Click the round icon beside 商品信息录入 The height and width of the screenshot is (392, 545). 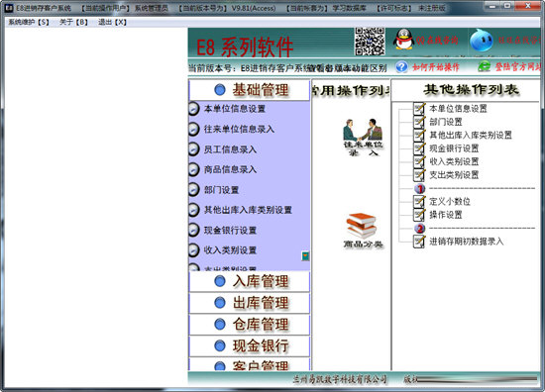click(193, 169)
